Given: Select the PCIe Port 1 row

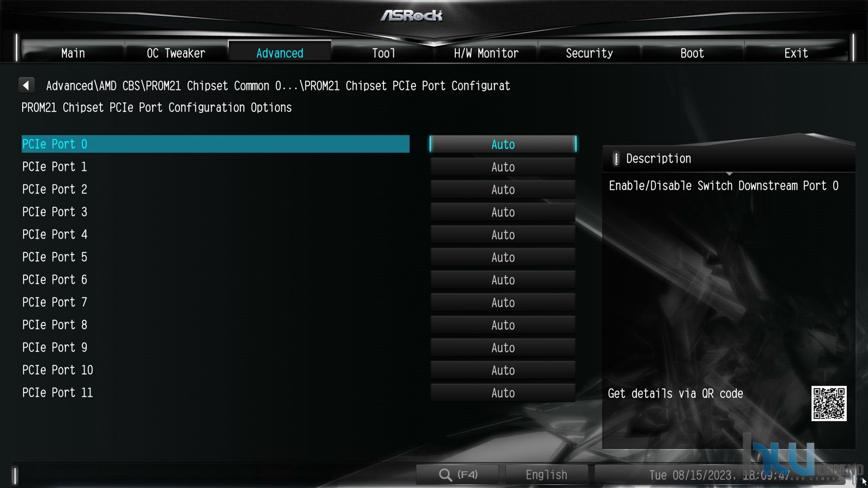Looking at the screenshot, I should pos(215,167).
